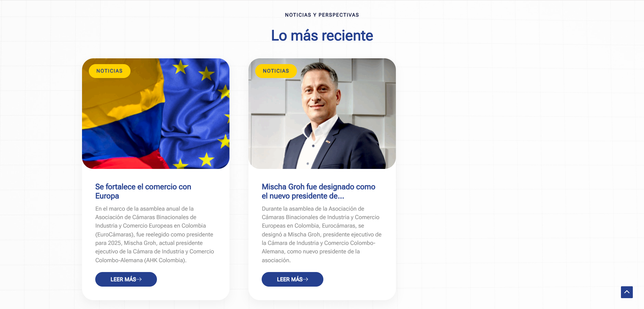Open the Mischa Groh portrait thumbnail
The height and width of the screenshot is (309, 644).
(x=322, y=114)
